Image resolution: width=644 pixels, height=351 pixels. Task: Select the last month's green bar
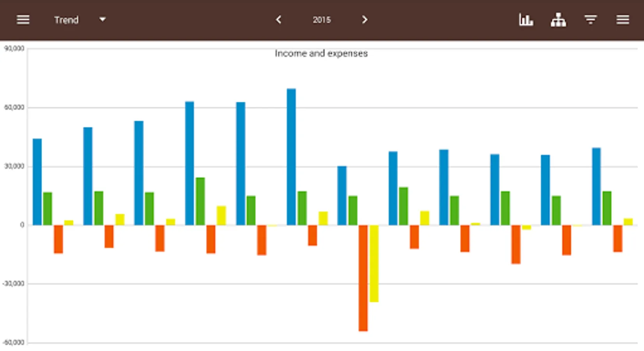[x=607, y=208]
